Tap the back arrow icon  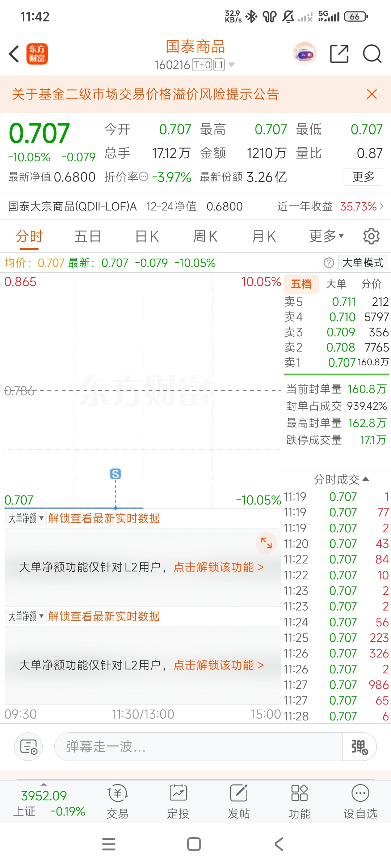14,54
